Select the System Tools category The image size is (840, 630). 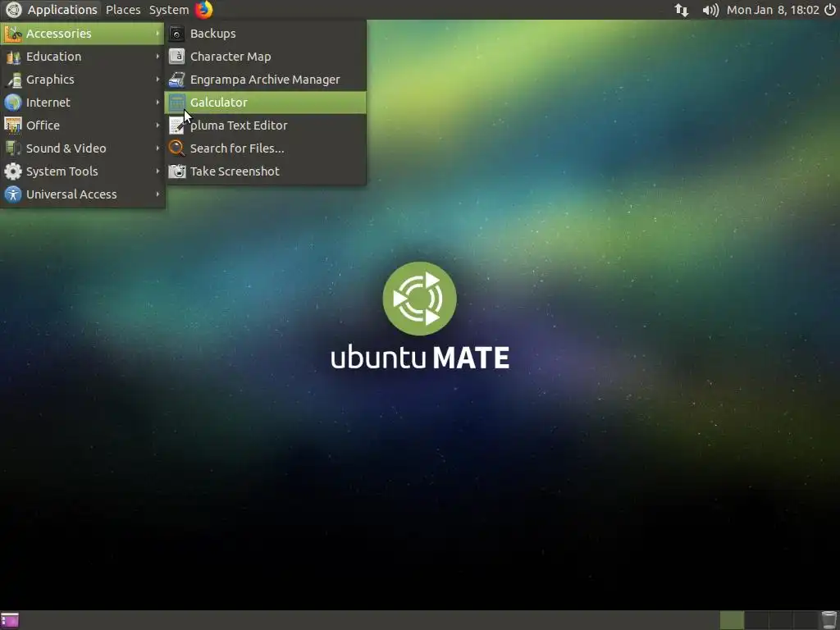click(x=83, y=171)
